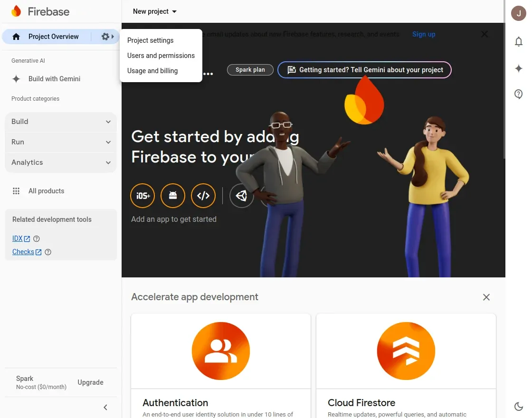532x418 pixels.
Task: Open the user account avatar J
Action: pos(518,13)
